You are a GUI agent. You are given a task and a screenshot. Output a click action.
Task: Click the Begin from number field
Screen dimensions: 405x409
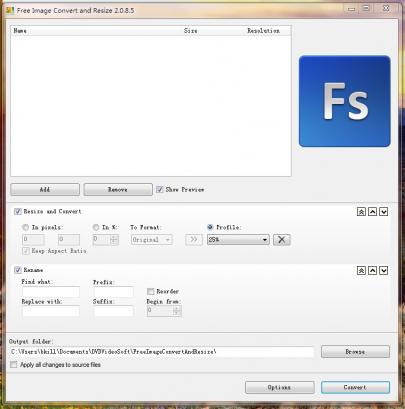click(160, 311)
